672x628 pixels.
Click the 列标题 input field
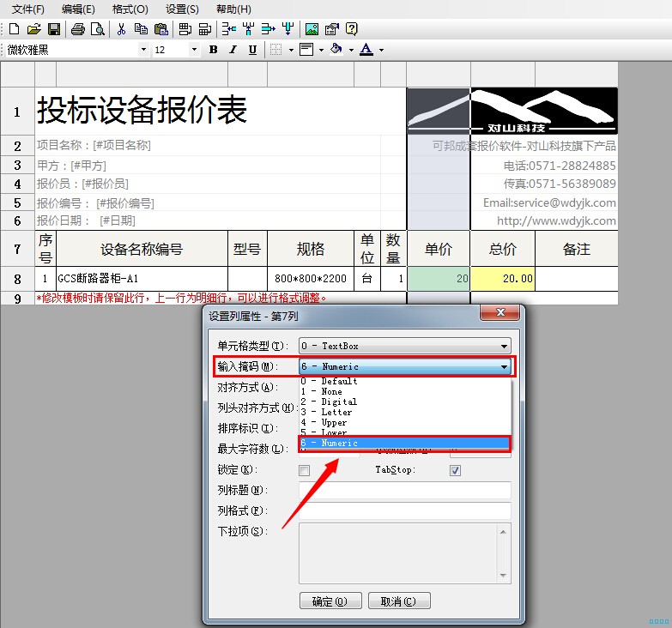coord(404,490)
